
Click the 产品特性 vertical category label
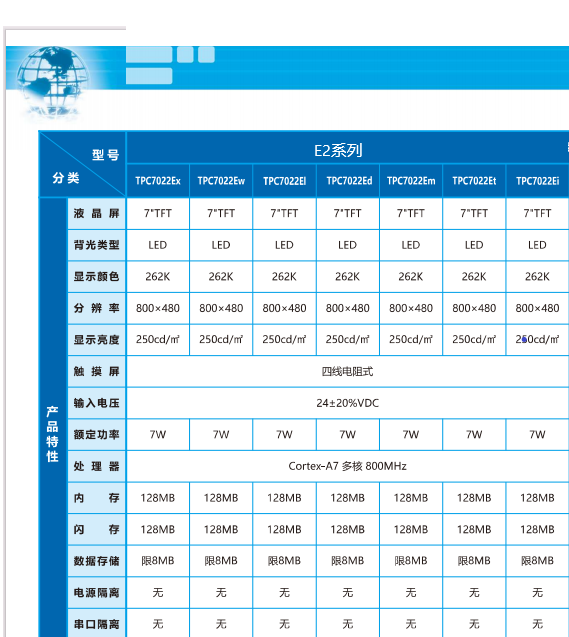[x=52, y=434]
